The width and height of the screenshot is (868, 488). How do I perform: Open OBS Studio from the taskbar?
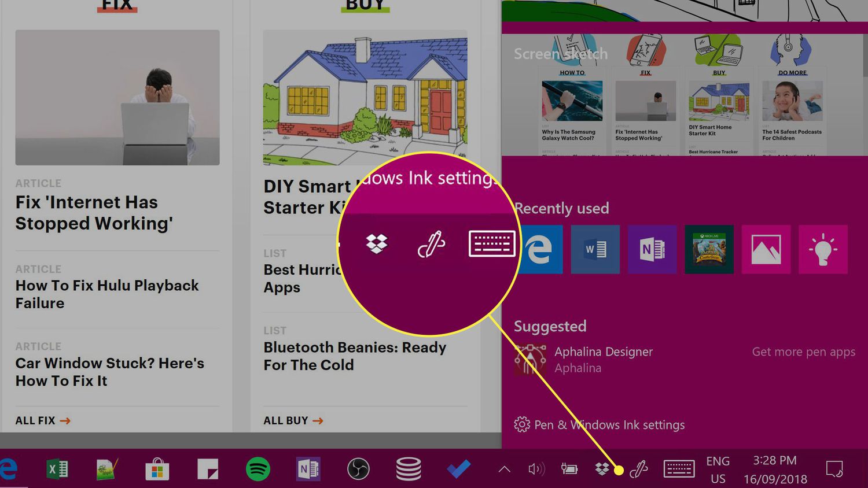(358, 469)
